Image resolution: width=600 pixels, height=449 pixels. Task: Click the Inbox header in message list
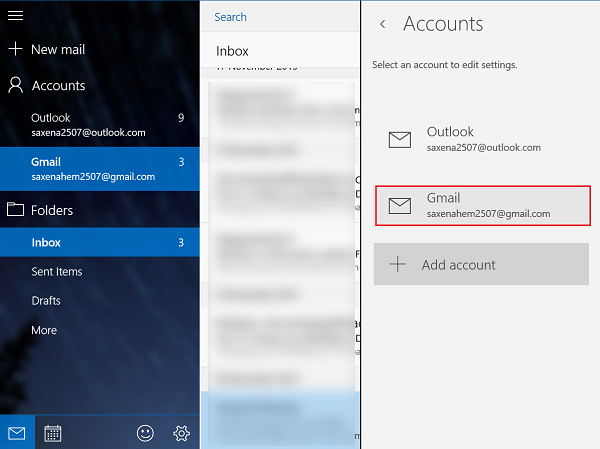point(233,51)
